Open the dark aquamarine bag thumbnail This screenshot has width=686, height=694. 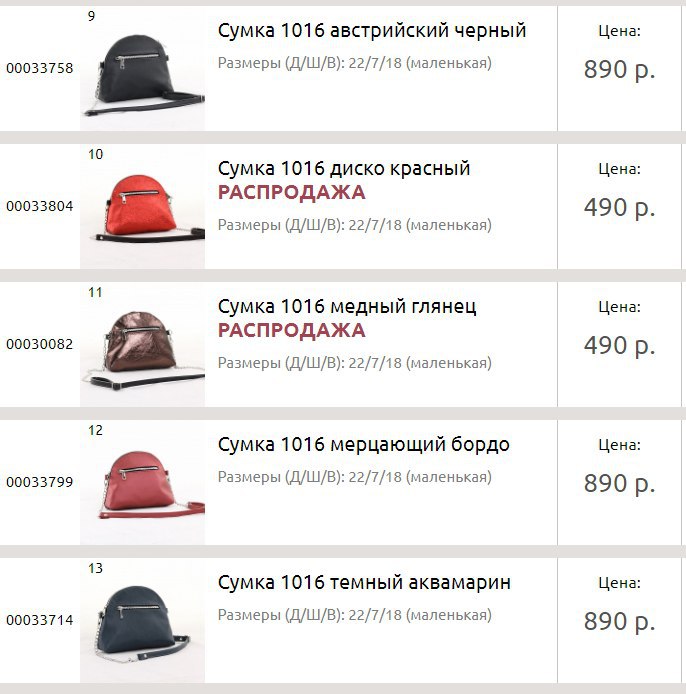[143, 621]
